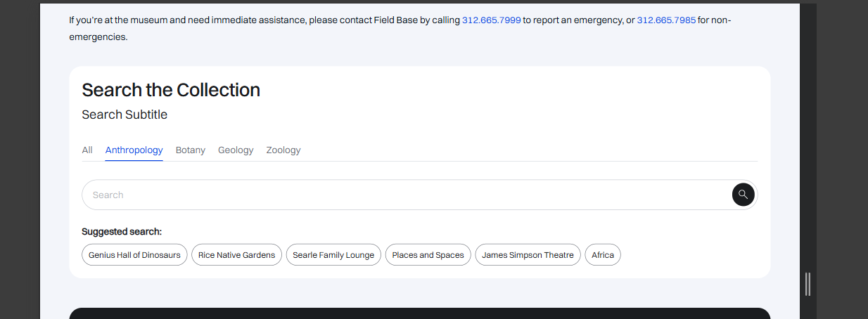This screenshot has height=319, width=868.
Task: Select the Searle Family Lounge suggestion
Action: point(333,255)
